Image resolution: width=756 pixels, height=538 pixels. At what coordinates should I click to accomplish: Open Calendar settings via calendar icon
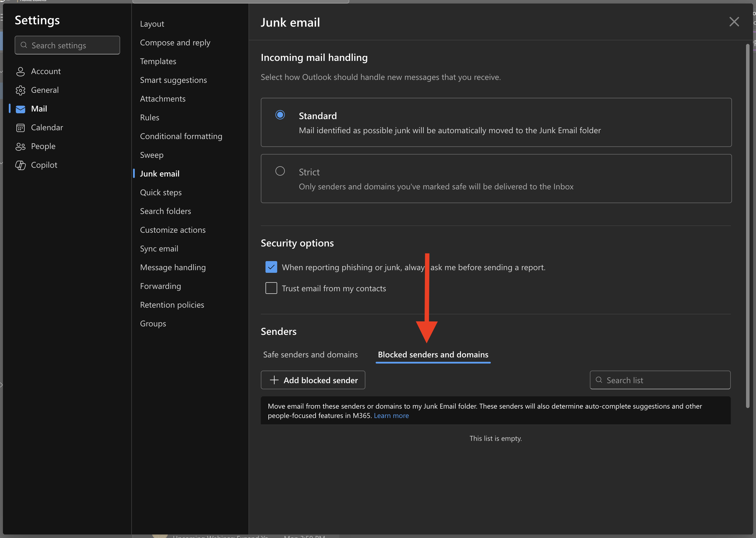(x=21, y=127)
